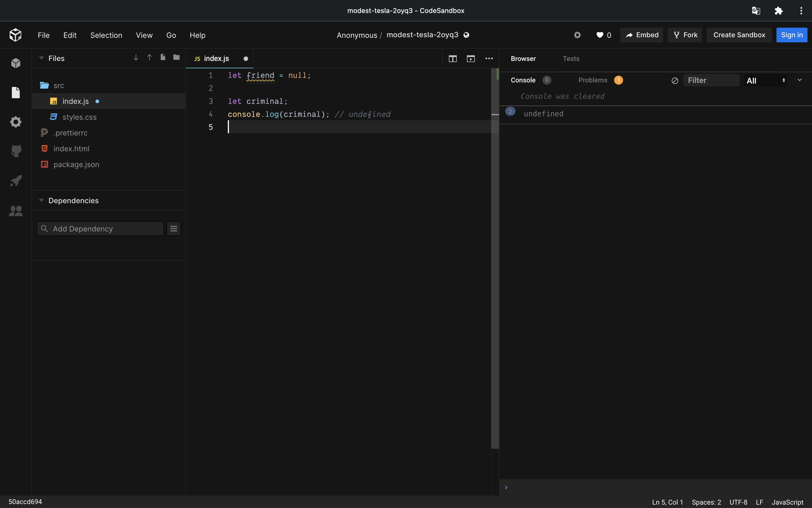Viewport: 812px width, 508px height.
Task: Toggle the preview window icon
Action: pyautogui.click(x=471, y=59)
